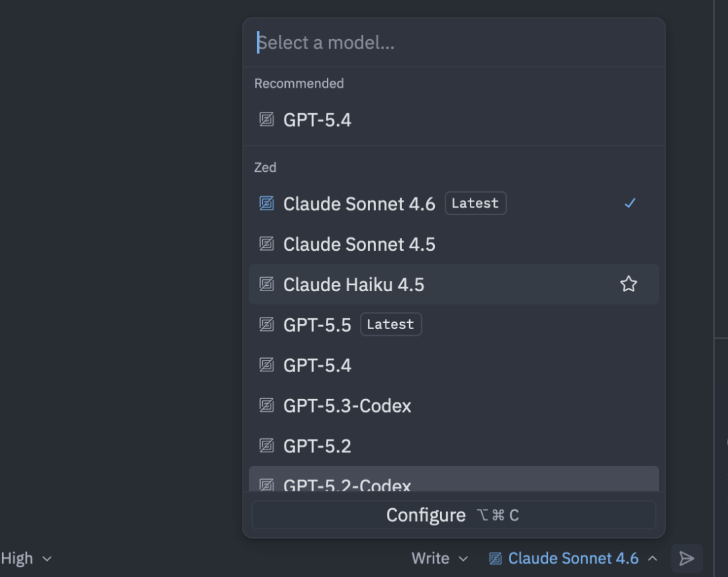
Task: Click the Zed icon beside Recommended GPT-5.4
Action: pyautogui.click(x=266, y=120)
